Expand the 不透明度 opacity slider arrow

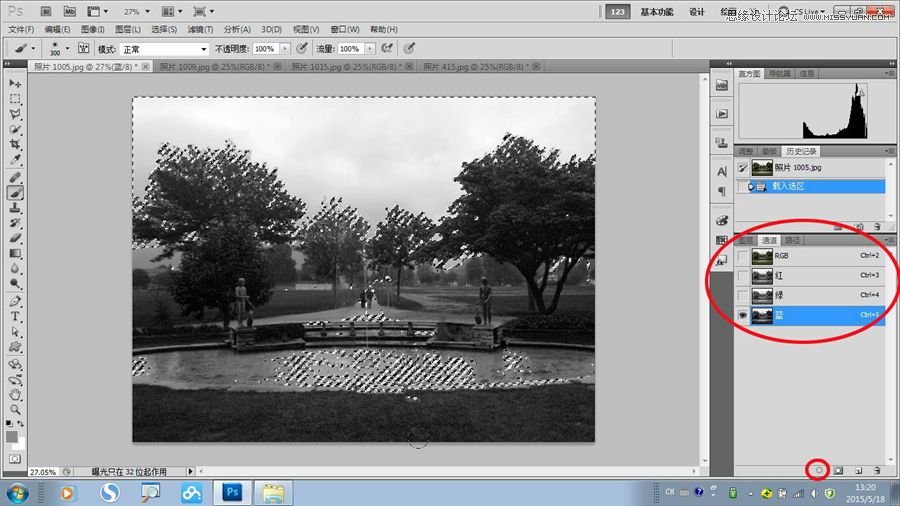284,48
